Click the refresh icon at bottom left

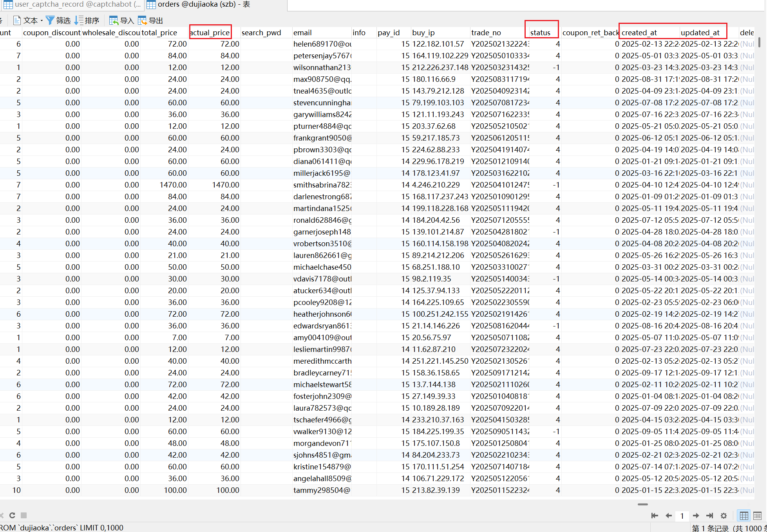(12, 515)
